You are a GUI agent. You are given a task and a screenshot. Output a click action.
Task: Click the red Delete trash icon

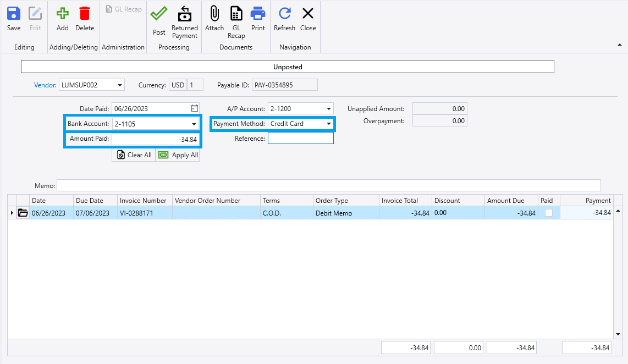point(85,14)
